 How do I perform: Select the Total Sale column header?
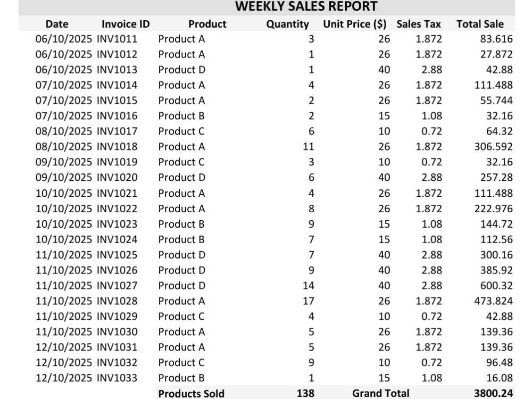coord(480,24)
